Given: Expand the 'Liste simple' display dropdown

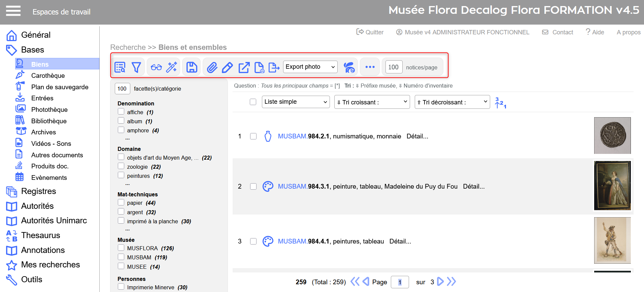Looking at the screenshot, I should [x=296, y=102].
